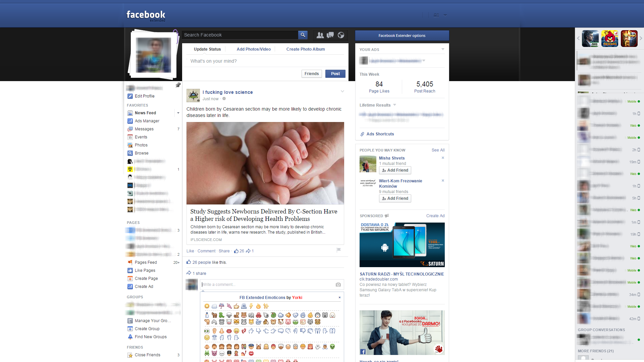644x362 pixels.
Task: Insert the red octopus emoticon
Action: tap(259, 315)
